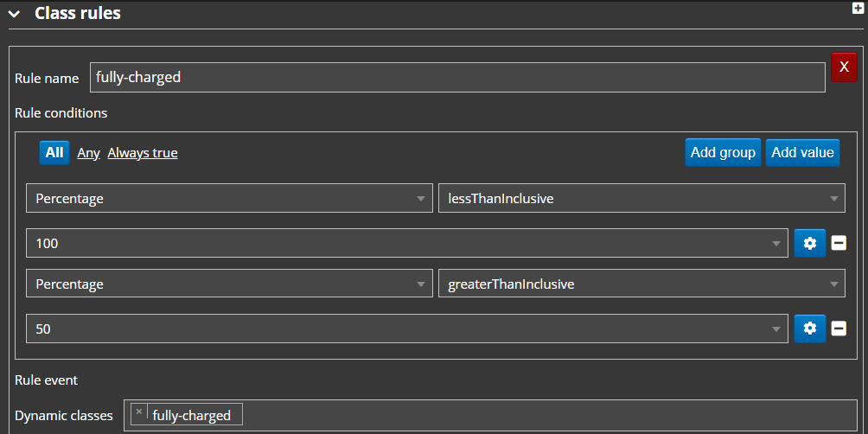Open the first Percentage dropdown
This screenshot has height=434, width=868.
[229, 198]
